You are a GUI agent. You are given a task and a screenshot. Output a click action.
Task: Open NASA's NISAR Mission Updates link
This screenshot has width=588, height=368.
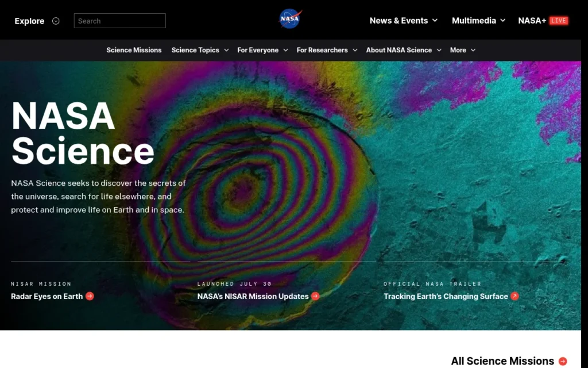[253, 296]
